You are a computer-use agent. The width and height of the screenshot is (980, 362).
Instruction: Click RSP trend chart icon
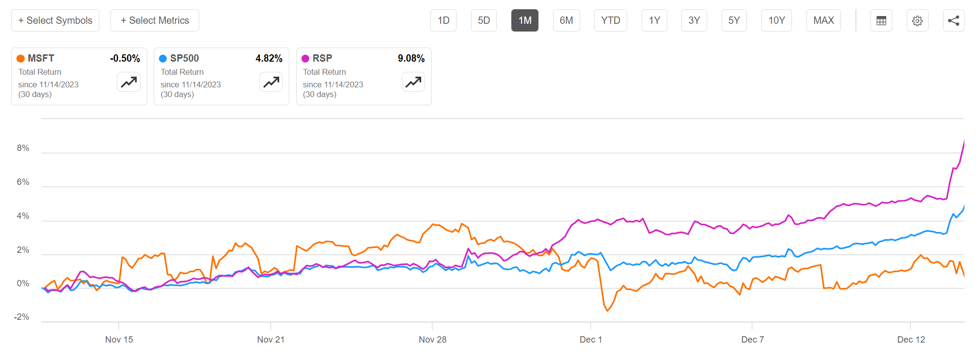413,82
